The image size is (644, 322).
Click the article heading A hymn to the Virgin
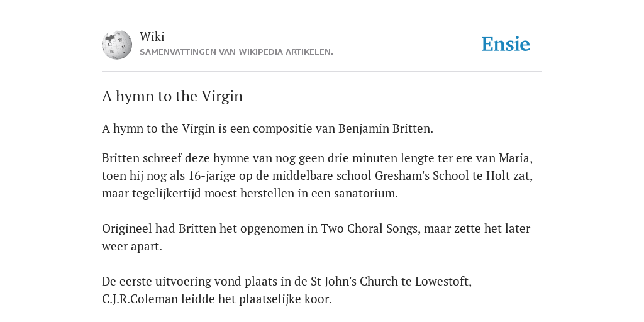click(x=172, y=96)
